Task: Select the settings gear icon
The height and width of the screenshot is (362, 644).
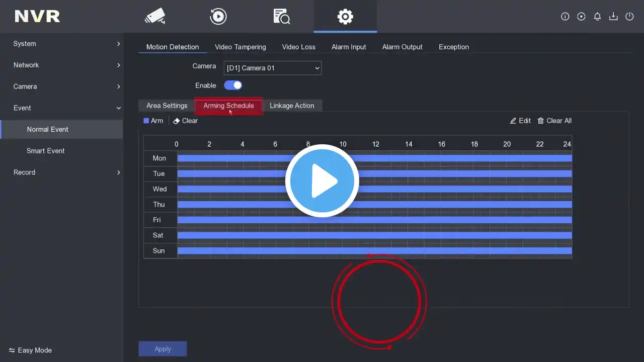Action: [345, 16]
